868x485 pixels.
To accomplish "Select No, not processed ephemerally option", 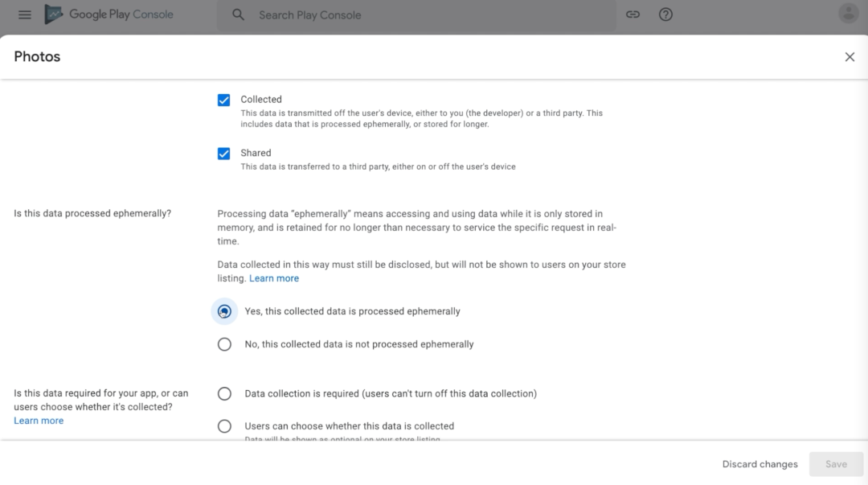I will click(224, 344).
